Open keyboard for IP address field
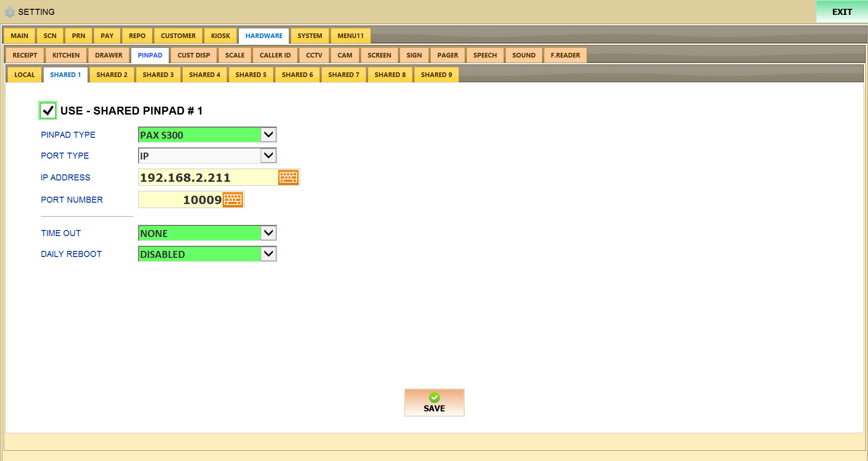The width and height of the screenshot is (868, 461). tap(288, 177)
